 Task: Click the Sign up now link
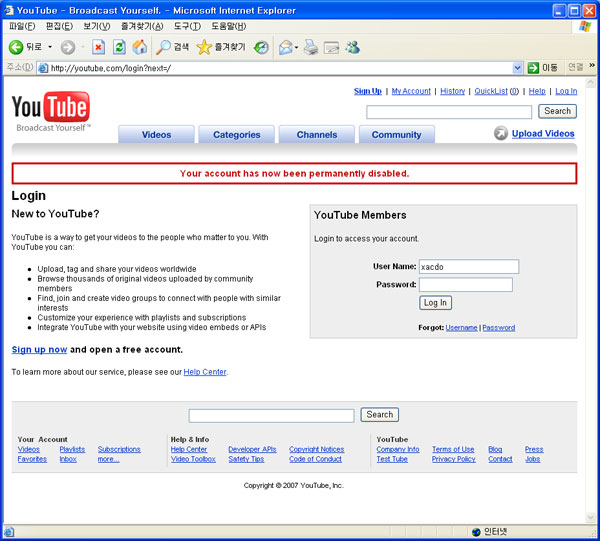point(39,350)
